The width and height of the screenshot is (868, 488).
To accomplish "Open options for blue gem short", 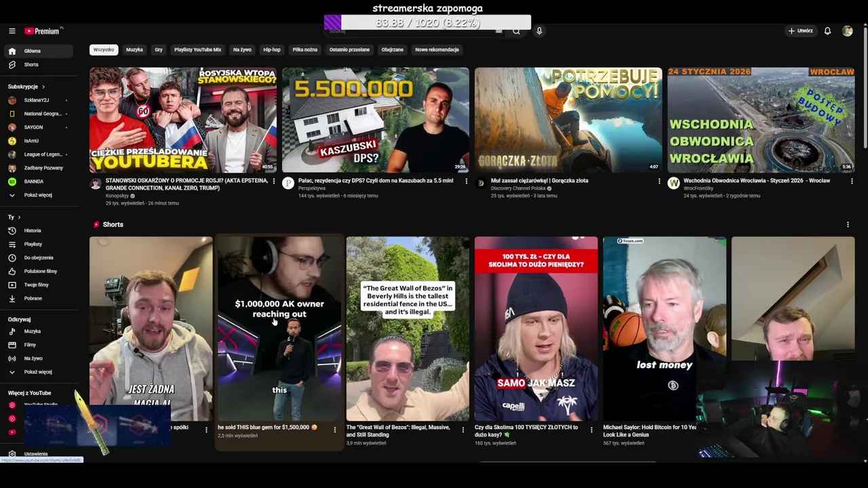I will pos(334,430).
